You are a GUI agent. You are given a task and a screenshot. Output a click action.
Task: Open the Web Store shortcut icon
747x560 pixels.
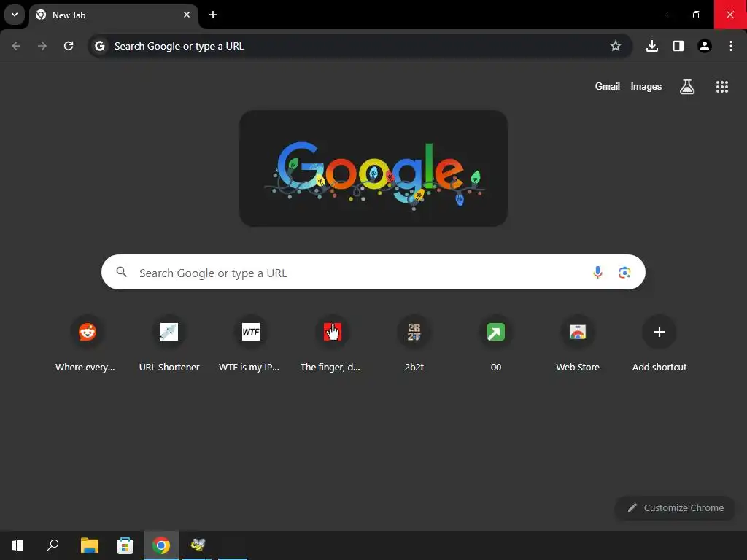[x=578, y=332]
